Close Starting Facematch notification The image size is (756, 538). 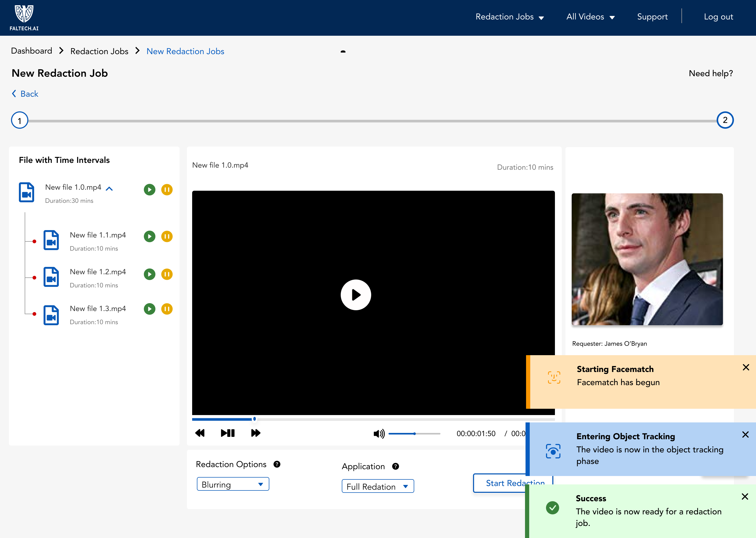pyautogui.click(x=746, y=368)
